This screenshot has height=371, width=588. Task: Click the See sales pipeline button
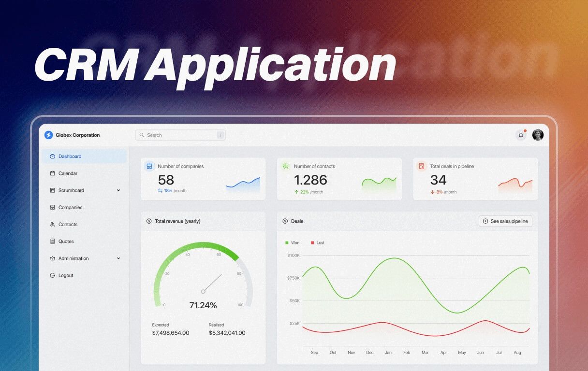coord(505,221)
